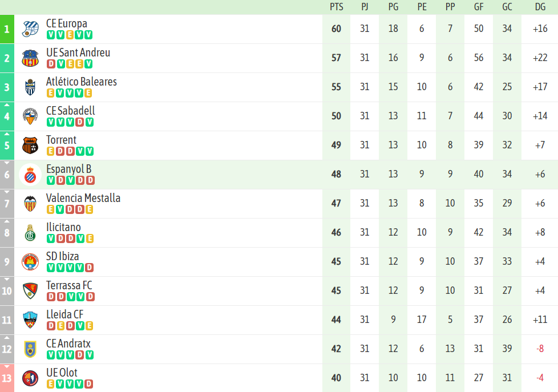Viewport: 558px width, 392px height.
Task: Click the Torrent club badge
Action: click(30, 146)
